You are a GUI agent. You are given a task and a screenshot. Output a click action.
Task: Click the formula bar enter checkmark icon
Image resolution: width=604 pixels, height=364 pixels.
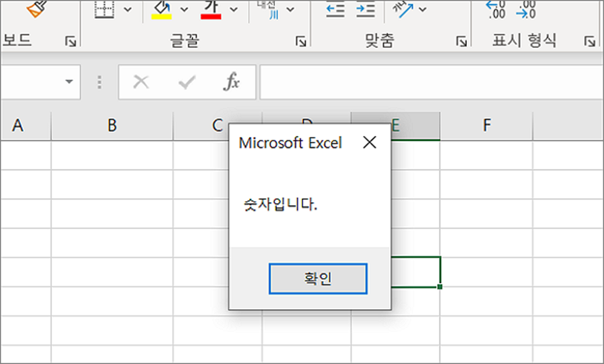(187, 82)
